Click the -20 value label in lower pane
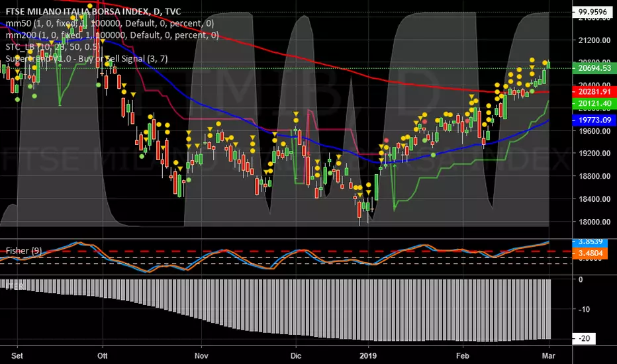617x364 pixels. pyautogui.click(x=585, y=338)
